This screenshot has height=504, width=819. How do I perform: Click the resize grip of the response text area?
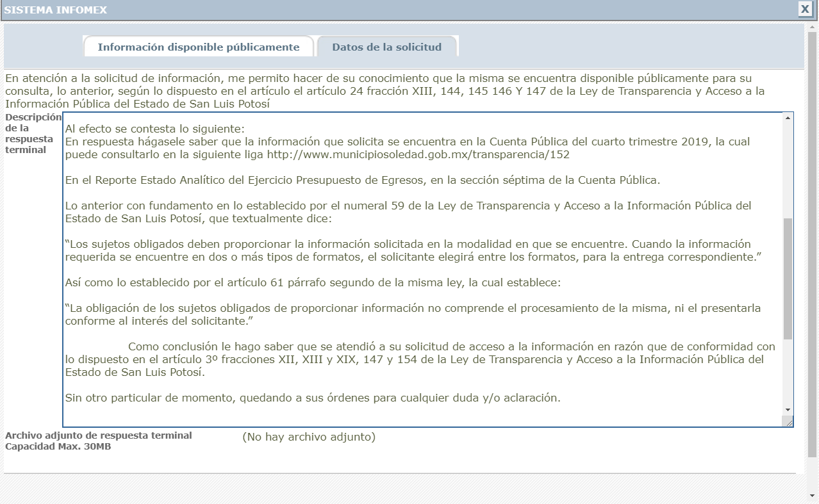[x=788, y=421]
